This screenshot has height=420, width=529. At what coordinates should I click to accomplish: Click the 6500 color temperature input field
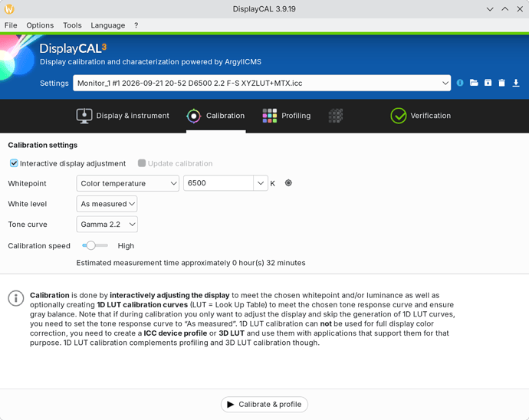[219, 183]
